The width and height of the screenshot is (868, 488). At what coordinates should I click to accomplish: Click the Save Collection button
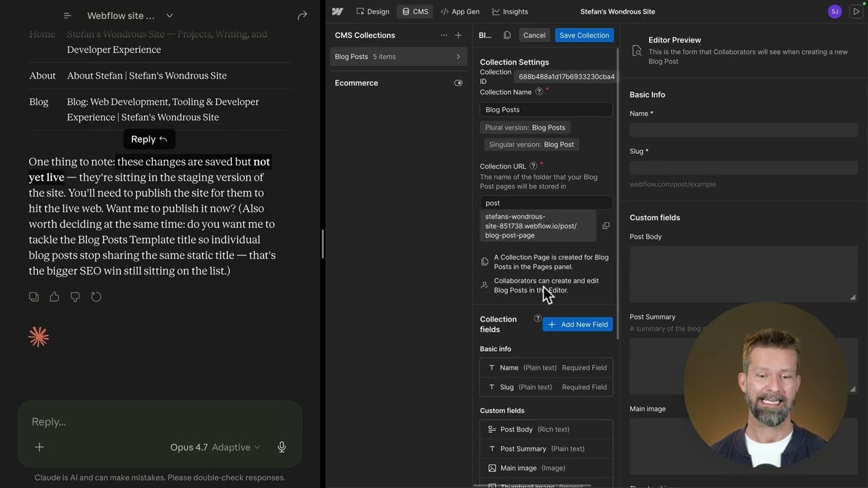click(585, 35)
